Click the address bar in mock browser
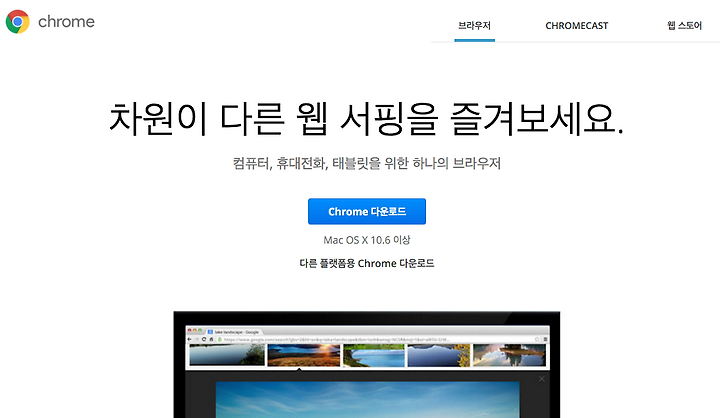720x418 pixels. (379, 339)
